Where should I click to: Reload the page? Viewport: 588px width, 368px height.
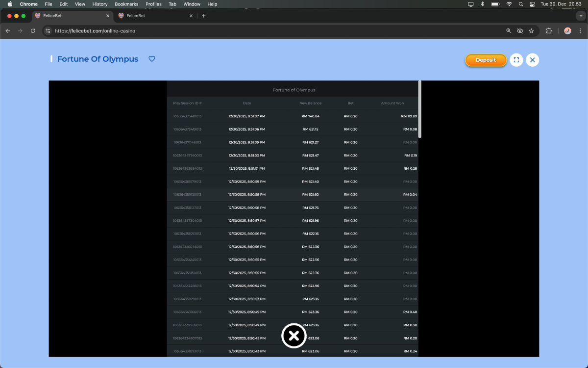(x=33, y=31)
